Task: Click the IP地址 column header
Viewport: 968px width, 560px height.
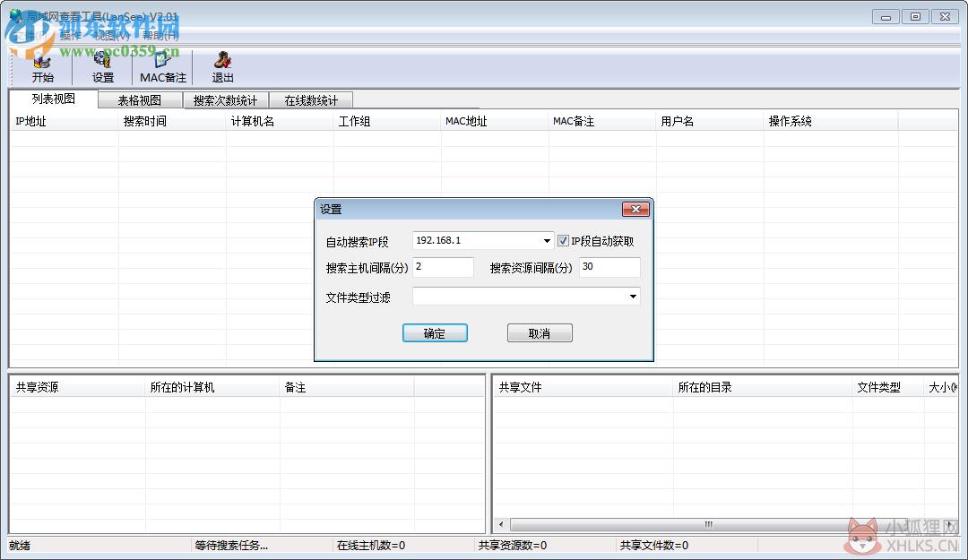Action: coord(64,122)
